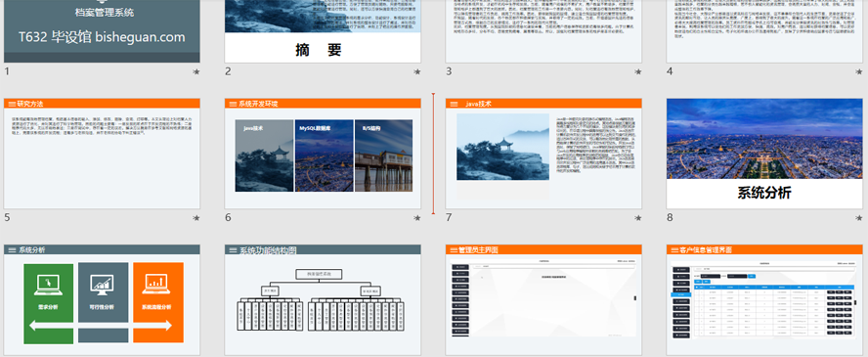Select the slide with three colored analysis boxes
The height and width of the screenshot is (357, 868).
point(102,300)
